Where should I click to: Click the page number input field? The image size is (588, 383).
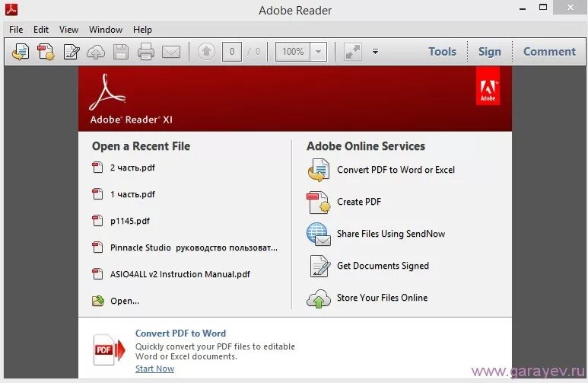(x=232, y=52)
